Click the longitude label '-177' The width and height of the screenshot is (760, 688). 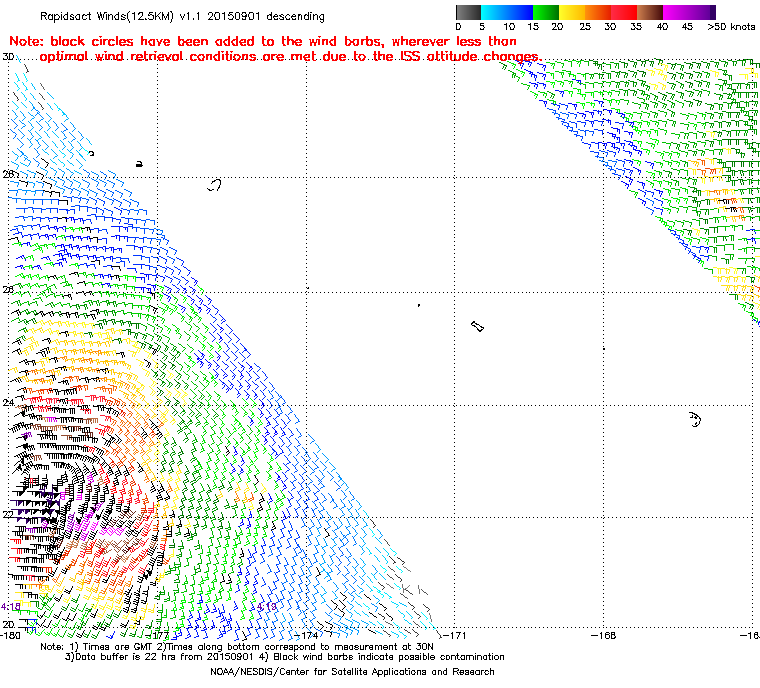coord(159,636)
